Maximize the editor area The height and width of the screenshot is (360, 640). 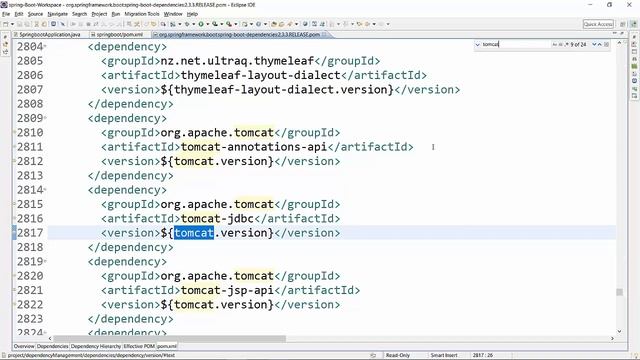point(622,33)
